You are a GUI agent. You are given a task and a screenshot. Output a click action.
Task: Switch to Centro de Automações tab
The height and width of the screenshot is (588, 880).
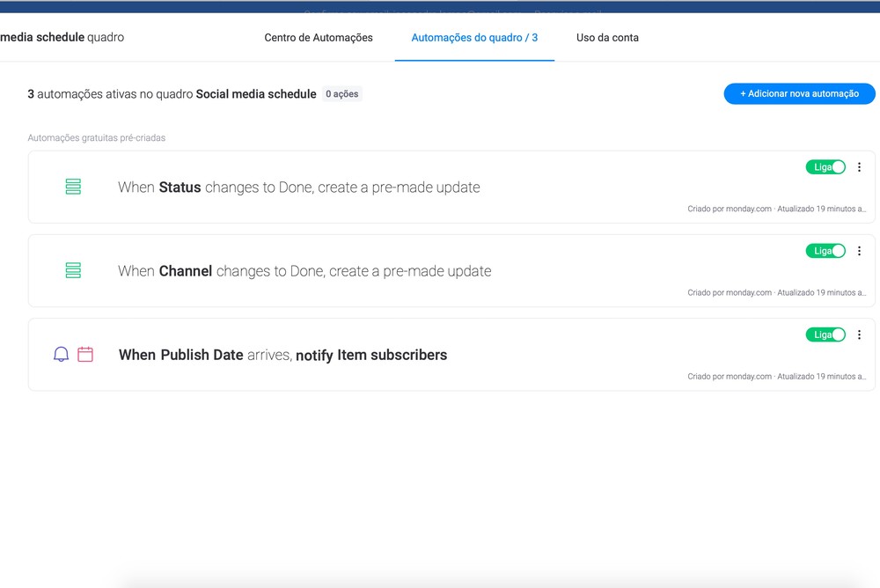pyautogui.click(x=319, y=38)
